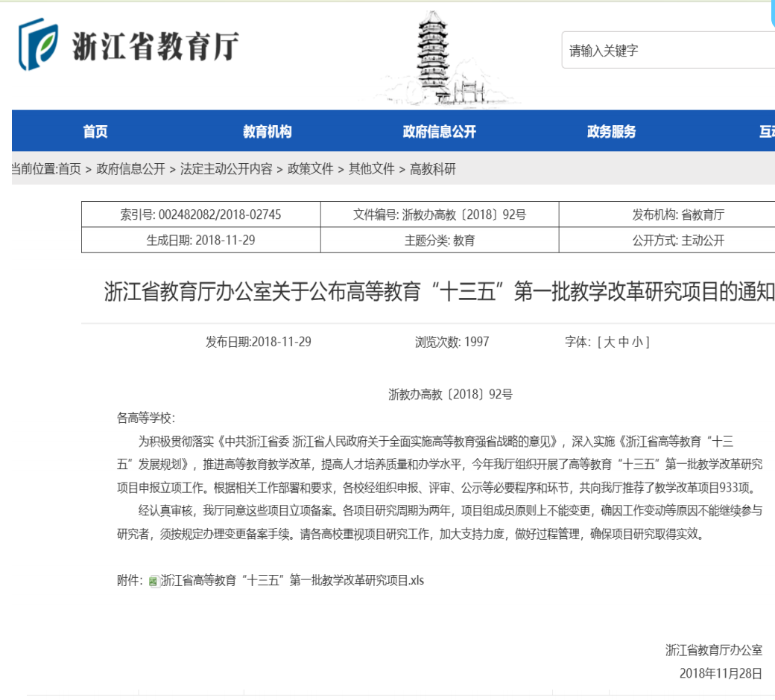This screenshot has width=775, height=700.
Task: Click 政府信息公开 breadcrumb link
Action: (x=130, y=169)
